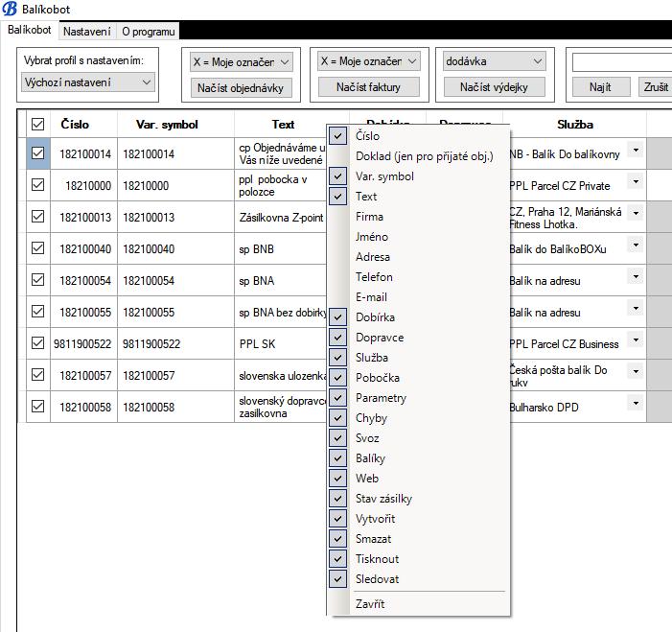
Task: Toggle checkbox for order 182100054
Action: (37, 280)
